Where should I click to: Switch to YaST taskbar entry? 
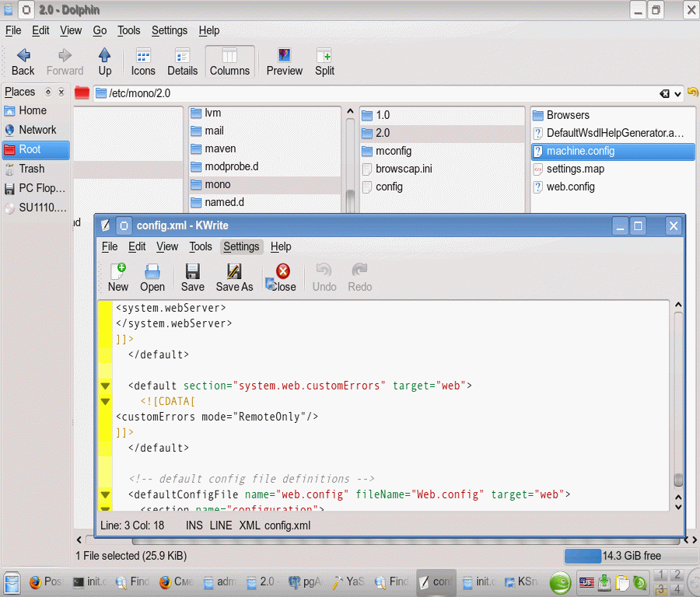pos(348,581)
